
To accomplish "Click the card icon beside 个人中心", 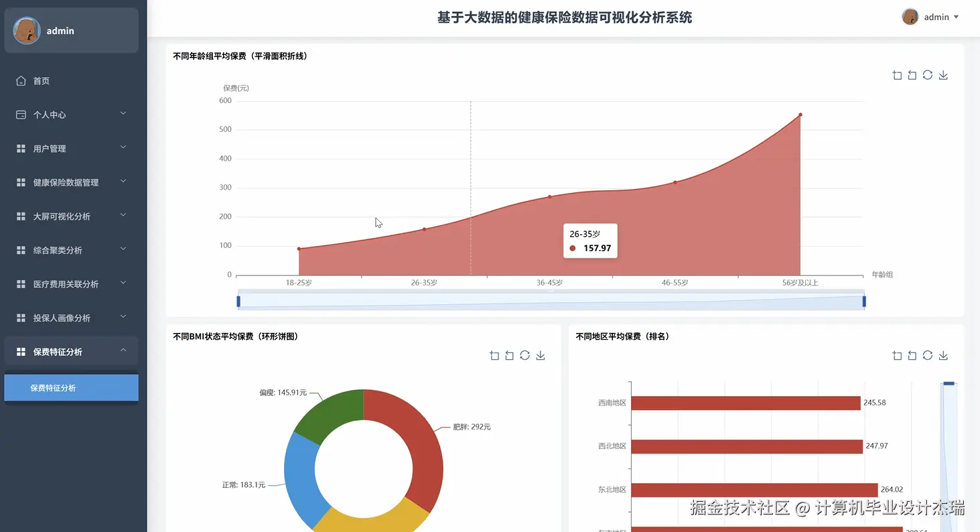I will click(21, 115).
